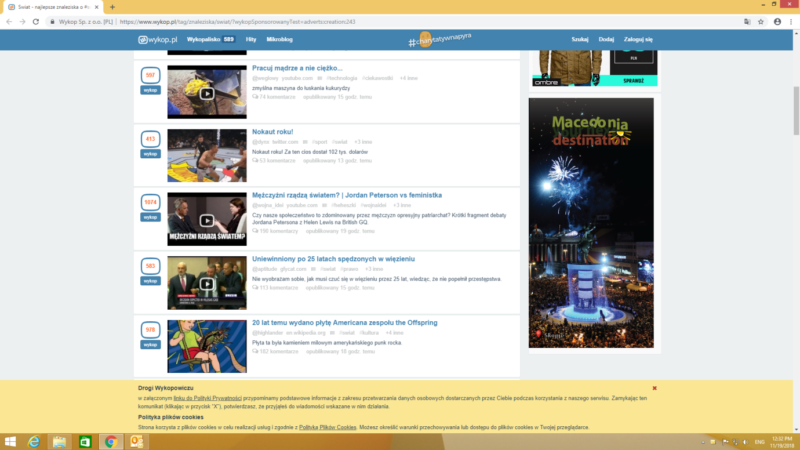800x450 pixels.
Task: Click the browser address bar URL
Action: (237, 22)
